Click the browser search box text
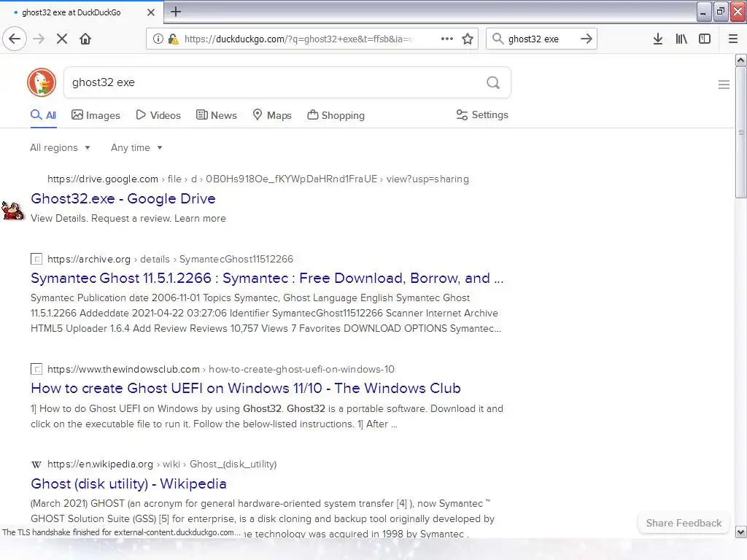 (x=533, y=39)
